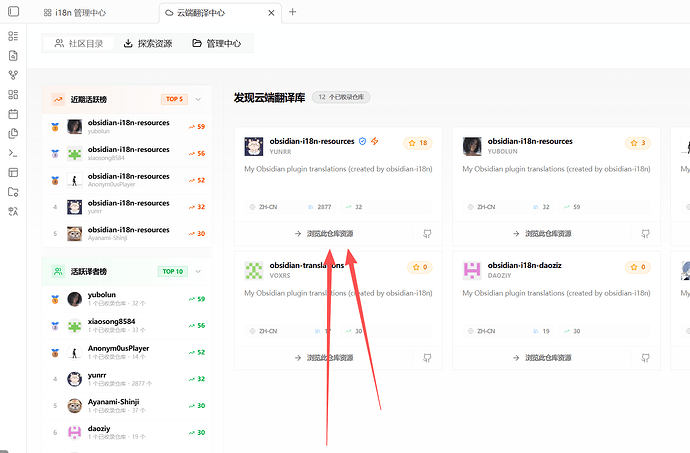This screenshot has width=690, height=453.
Task: Close the 云端翻译中心 tab
Action: 271,13
